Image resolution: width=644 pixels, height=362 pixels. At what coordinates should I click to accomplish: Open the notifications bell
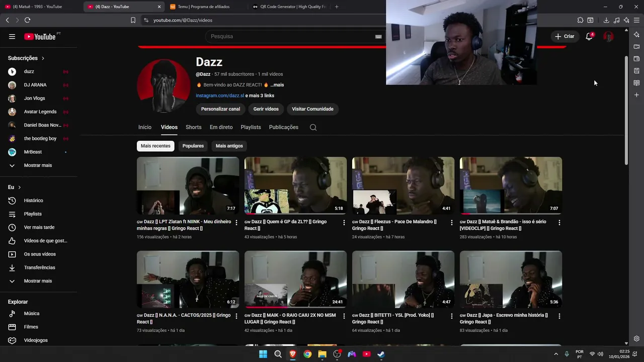pos(589,36)
